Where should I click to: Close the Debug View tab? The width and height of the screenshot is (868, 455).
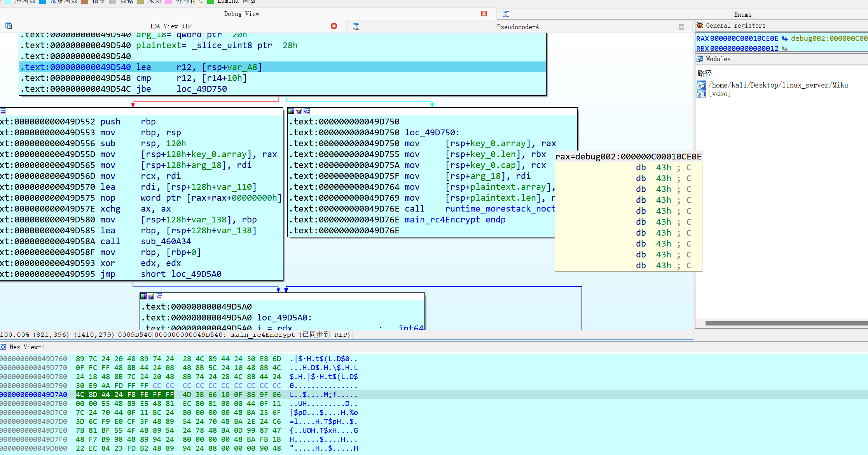[x=484, y=14]
